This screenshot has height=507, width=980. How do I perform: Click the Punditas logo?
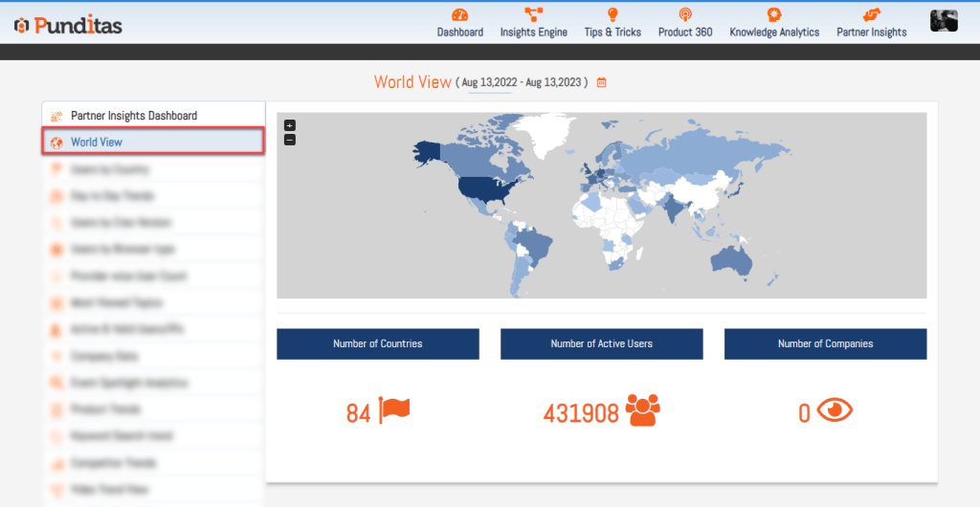point(68,26)
